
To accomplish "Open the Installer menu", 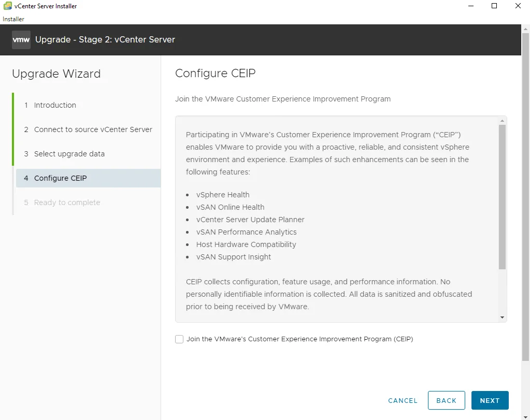I will (13, 19).
